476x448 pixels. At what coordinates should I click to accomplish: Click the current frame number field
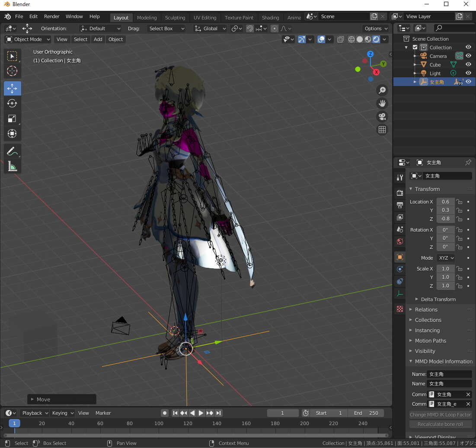282,413
